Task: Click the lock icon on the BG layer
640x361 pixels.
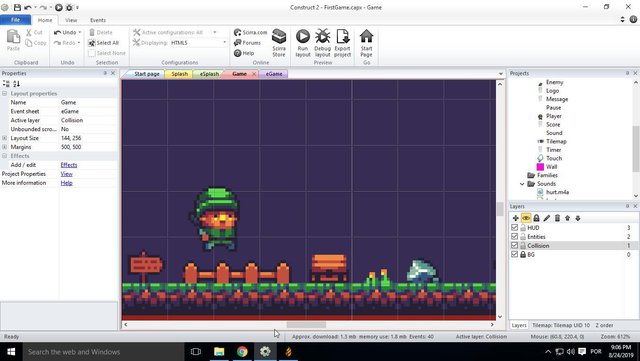Action: coord(523,254)
